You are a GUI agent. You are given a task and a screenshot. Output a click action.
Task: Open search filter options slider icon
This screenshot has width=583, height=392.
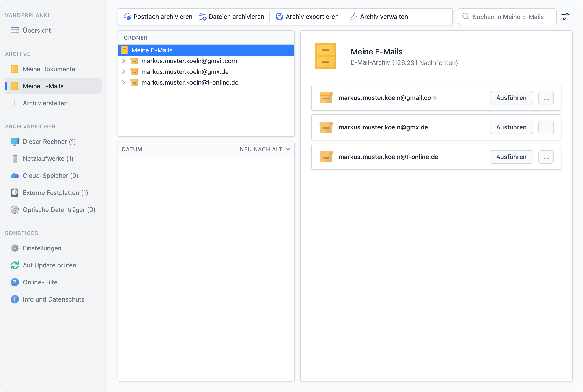pyautogui.click(x=565, y=17)
